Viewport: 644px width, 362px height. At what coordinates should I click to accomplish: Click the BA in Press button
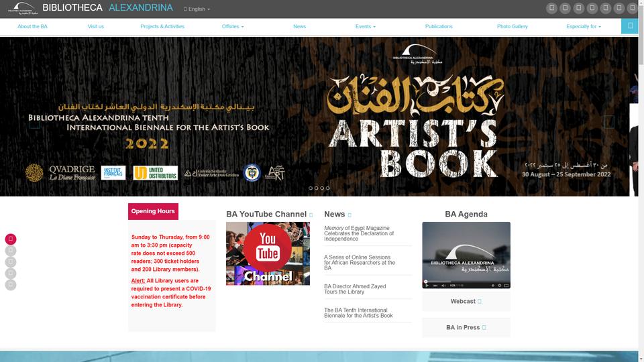(x=466, y=328)
